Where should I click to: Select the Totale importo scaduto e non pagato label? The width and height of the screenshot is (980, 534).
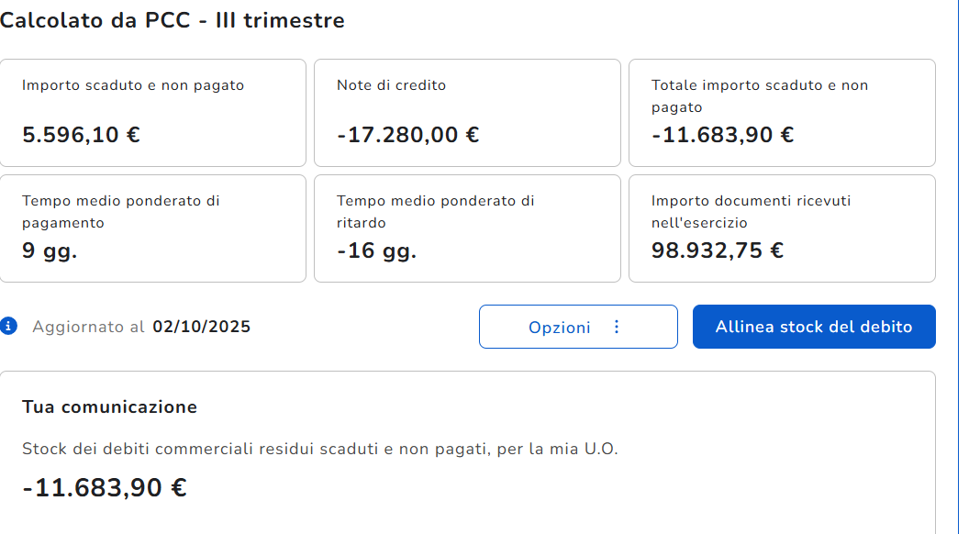pyautogui.click(x=759, y=95)
